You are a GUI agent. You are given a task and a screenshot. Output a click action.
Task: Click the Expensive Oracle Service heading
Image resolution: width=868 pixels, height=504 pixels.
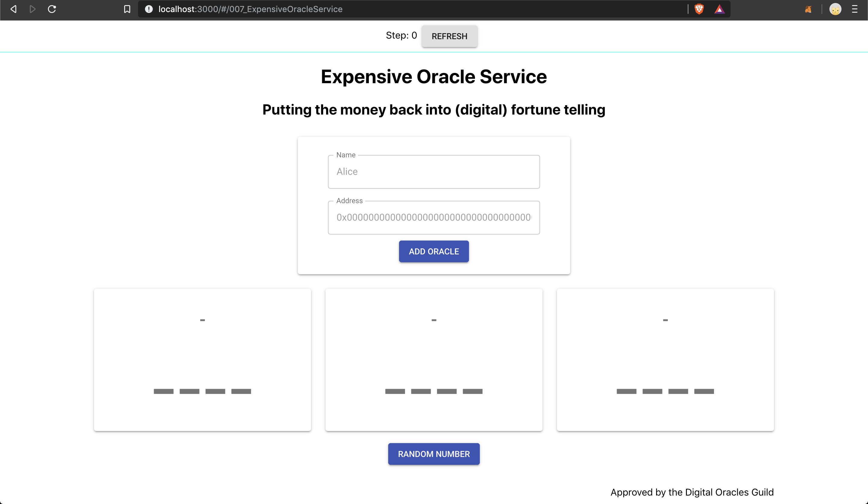tap(434, 77)
